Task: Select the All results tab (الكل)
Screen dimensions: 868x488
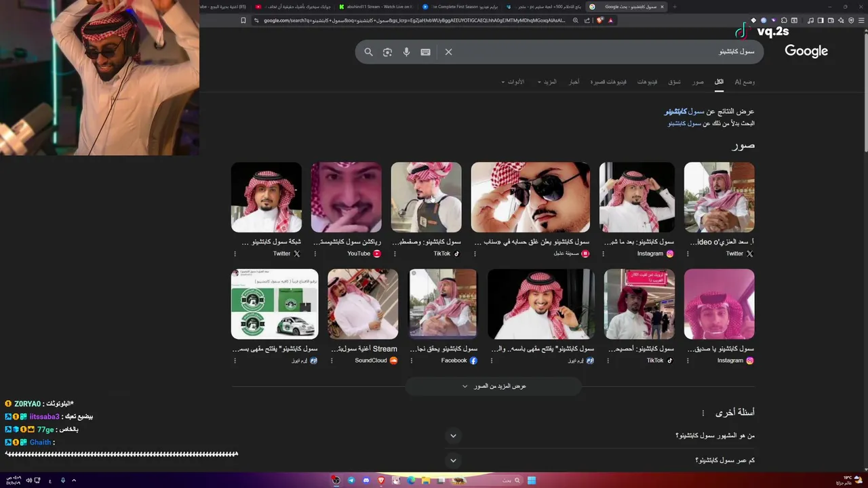Action: [719, 82]
